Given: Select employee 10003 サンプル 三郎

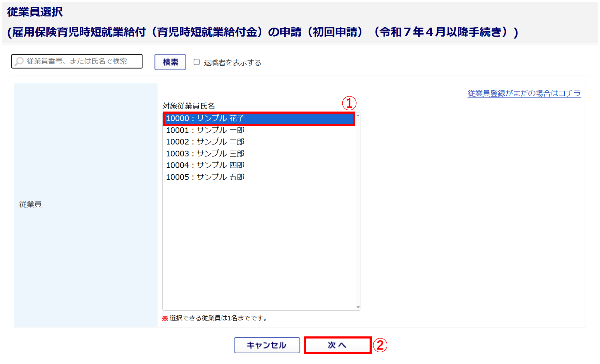Looking at the screenshot, I should (x=205, y=154).
